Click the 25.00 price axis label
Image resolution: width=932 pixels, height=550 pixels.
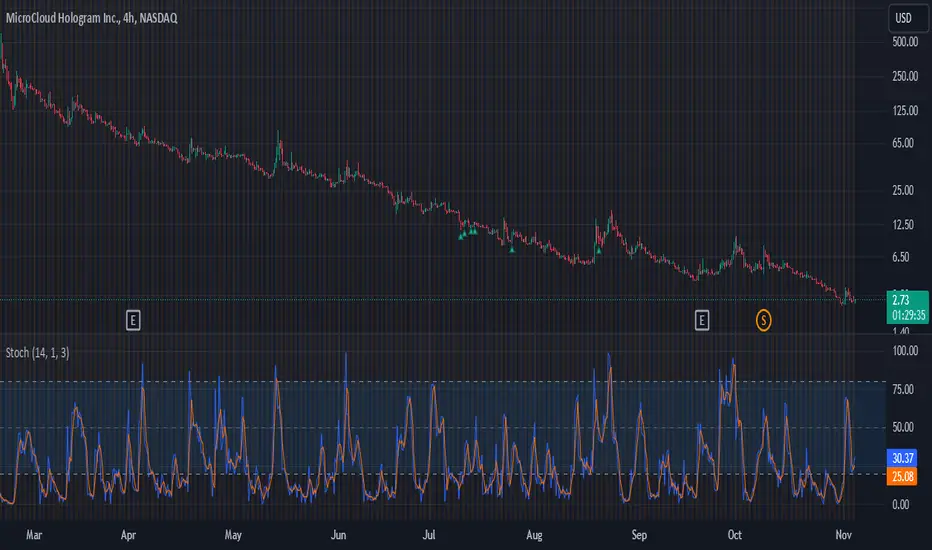[903, 190]
